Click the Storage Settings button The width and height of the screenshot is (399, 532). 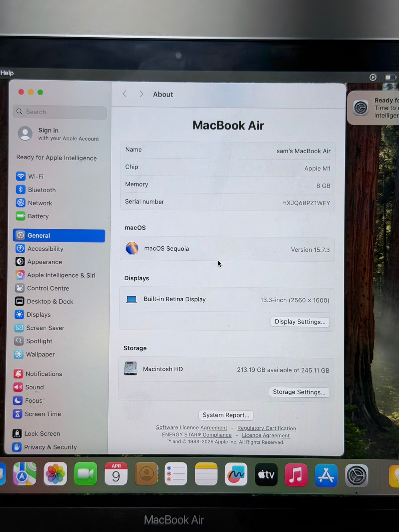pos(299,392)
